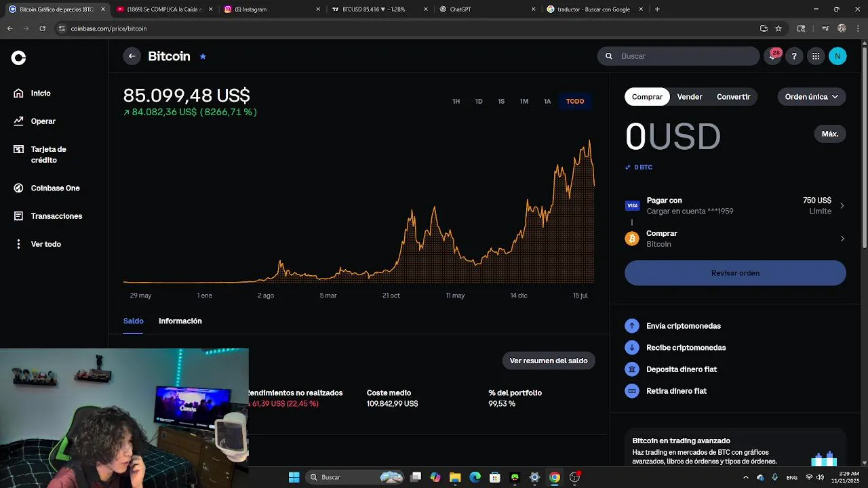Click the browser address bar
Image resolution: width=868 pixels, height=488 pixels.
(407, 28)
